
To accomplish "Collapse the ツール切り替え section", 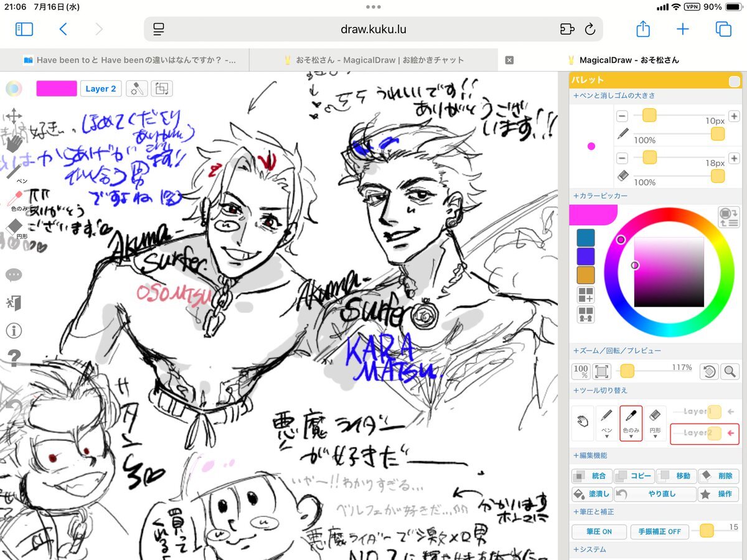I will pos(600,391).
